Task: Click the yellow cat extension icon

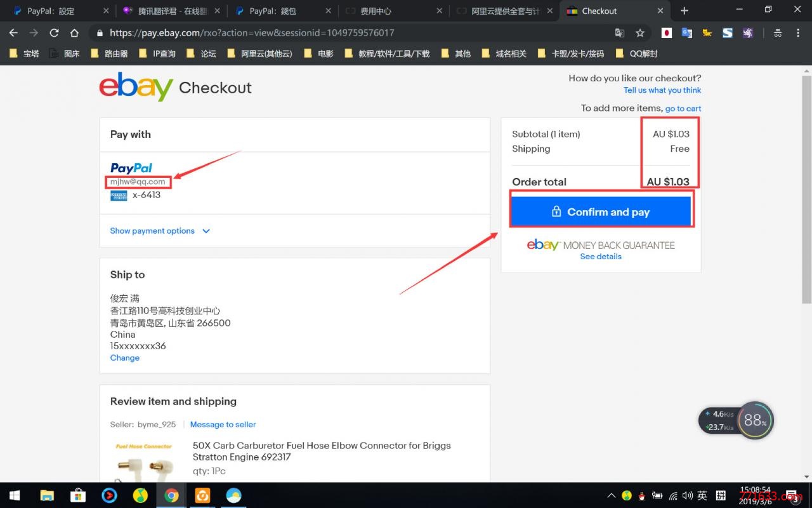Action: click(x=707, y=33)
